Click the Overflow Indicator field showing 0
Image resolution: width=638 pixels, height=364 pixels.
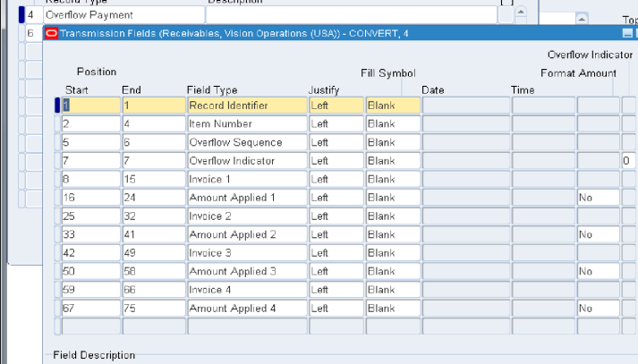point(627,161)
